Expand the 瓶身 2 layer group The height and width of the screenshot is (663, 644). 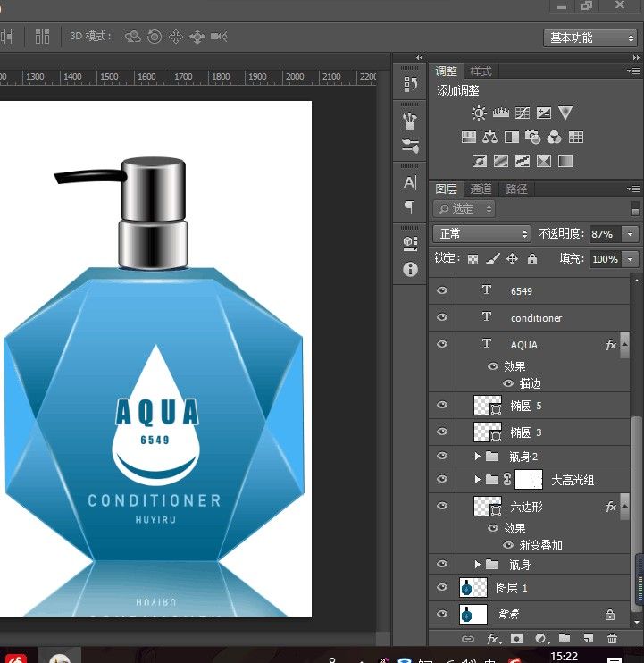(x=478, y=456)
